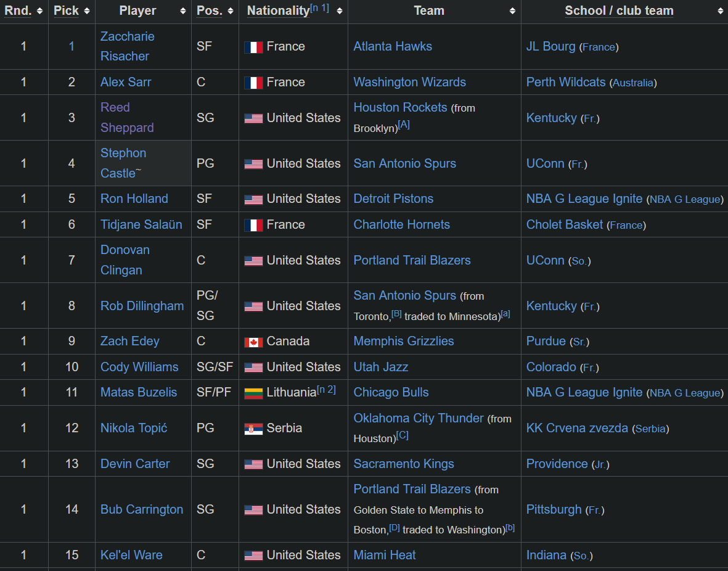Viewport: 728px width, 571px height.
Task: Click US flag in Reed Sheppard row
Action: click(x=253, y=118)
